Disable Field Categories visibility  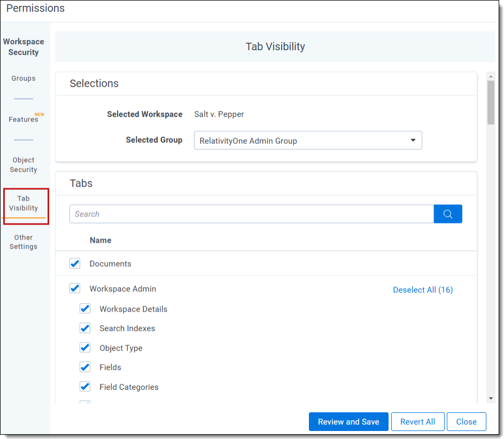point(84,386)
